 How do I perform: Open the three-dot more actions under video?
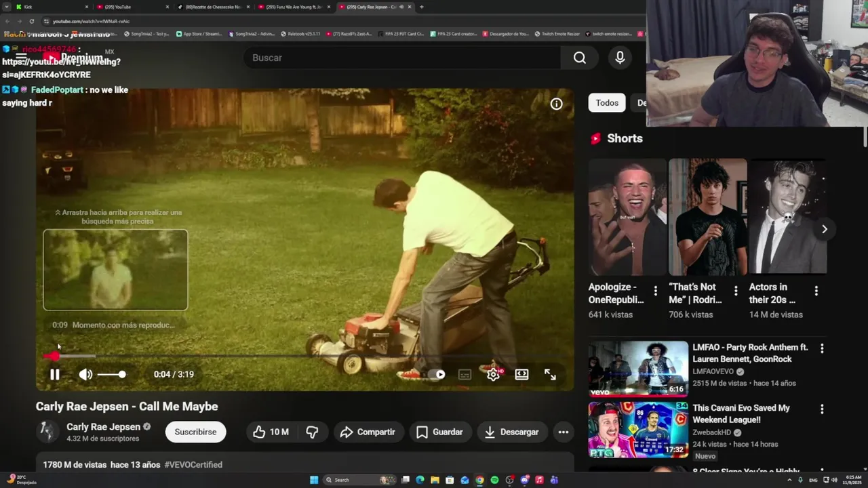point(563,432)
